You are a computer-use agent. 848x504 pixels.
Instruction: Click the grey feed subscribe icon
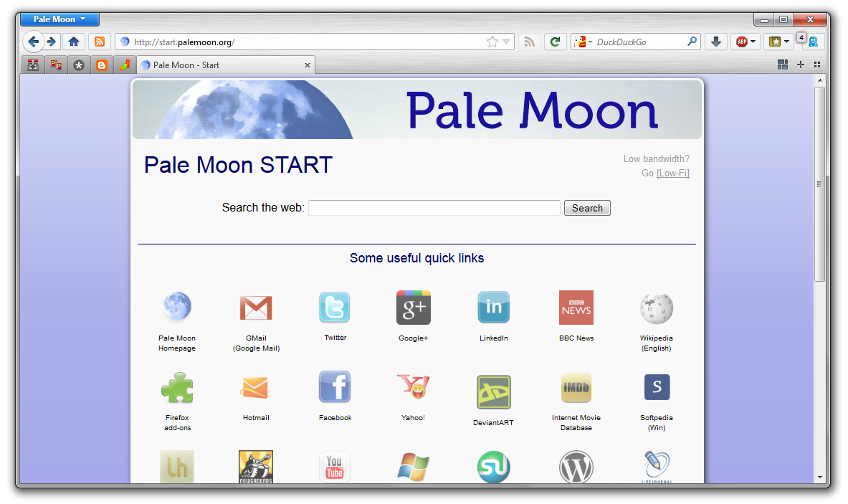(x=530, y=42)
